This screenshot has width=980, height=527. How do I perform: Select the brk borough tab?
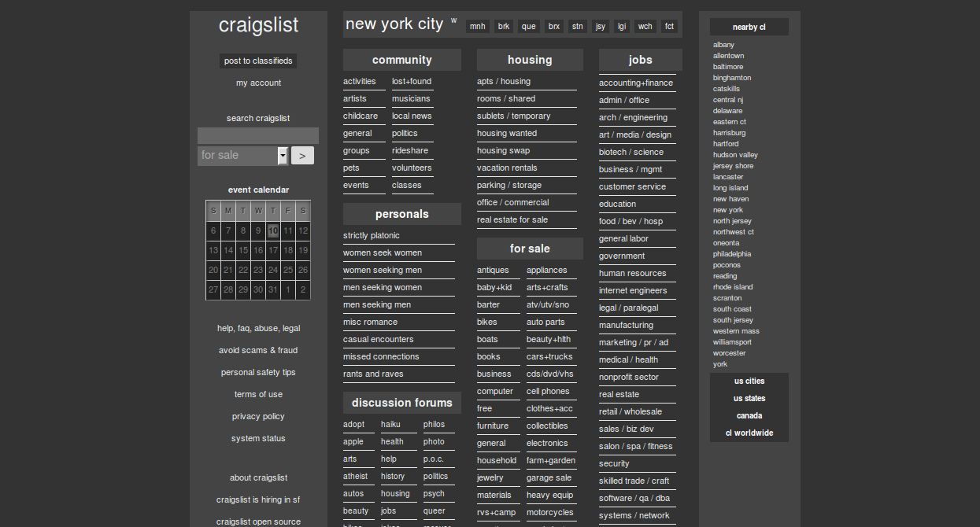point(504,26)
